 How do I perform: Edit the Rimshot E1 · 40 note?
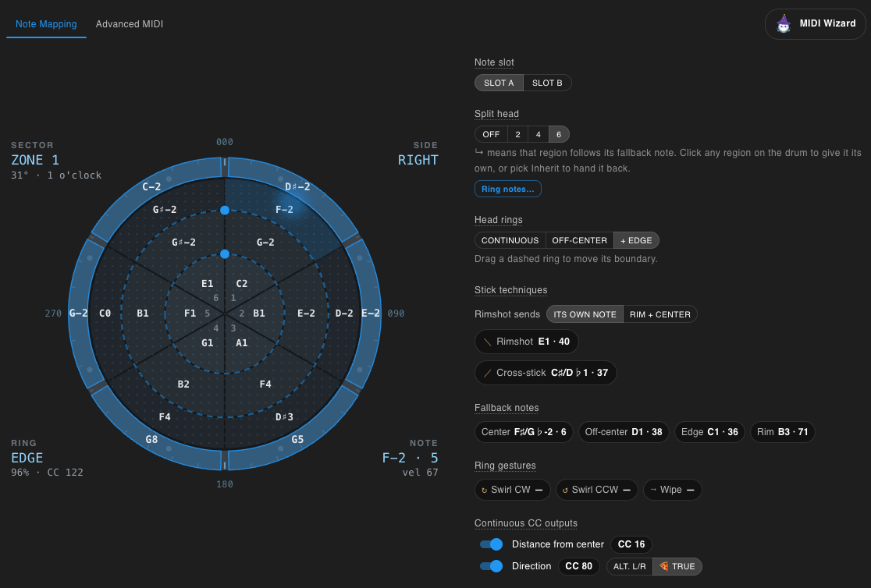527,342
